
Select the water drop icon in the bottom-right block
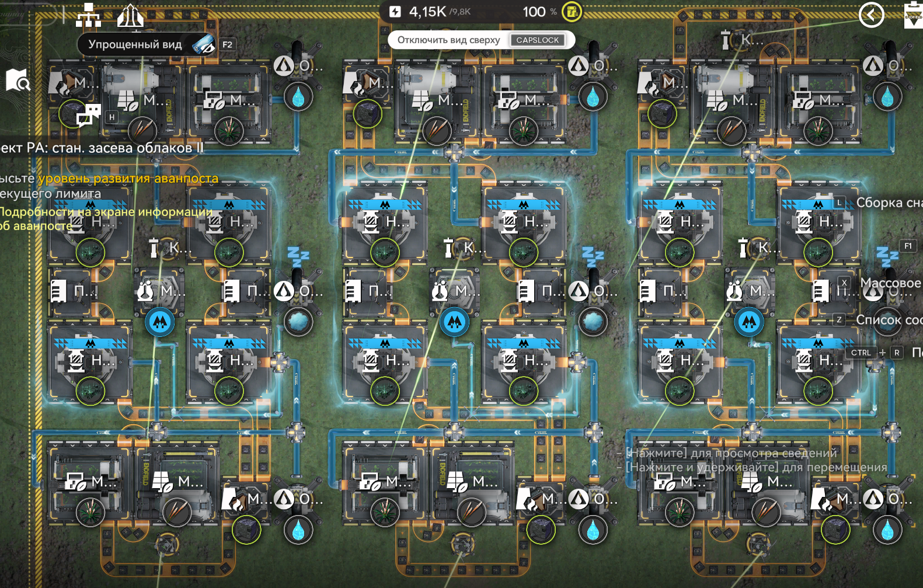887,530
